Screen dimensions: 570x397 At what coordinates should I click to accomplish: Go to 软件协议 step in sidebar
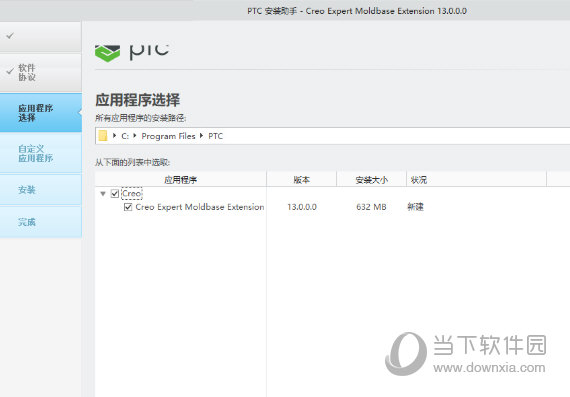coord(41,73)
